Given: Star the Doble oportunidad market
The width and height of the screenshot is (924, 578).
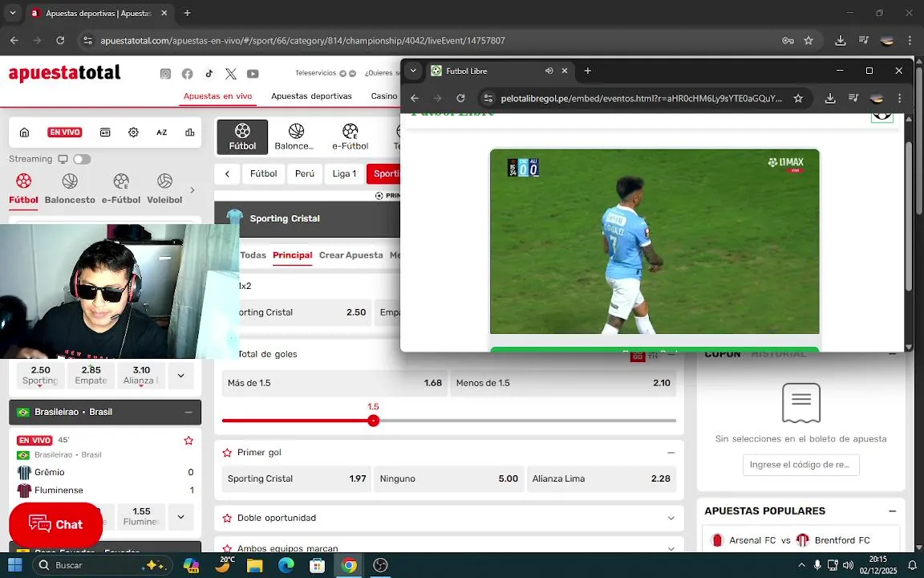Looking at the screenshot, I should pyautogui.click(x=227, y=518).
